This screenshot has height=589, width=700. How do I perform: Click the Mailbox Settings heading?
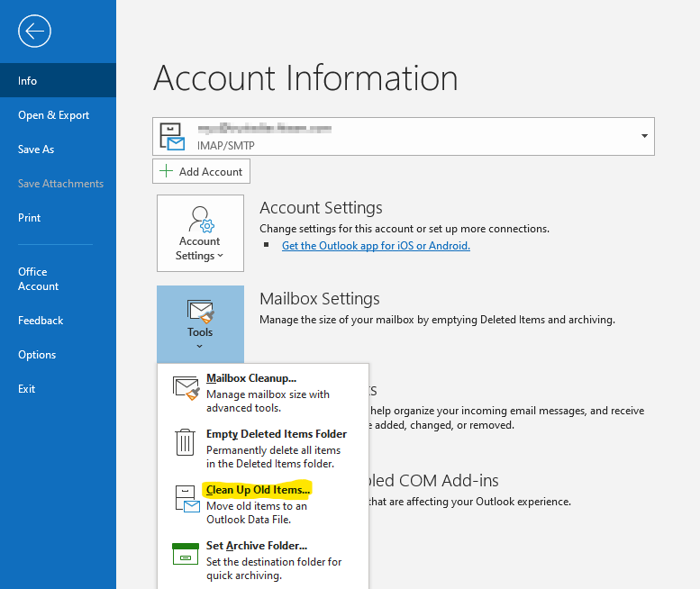[320, 298]
